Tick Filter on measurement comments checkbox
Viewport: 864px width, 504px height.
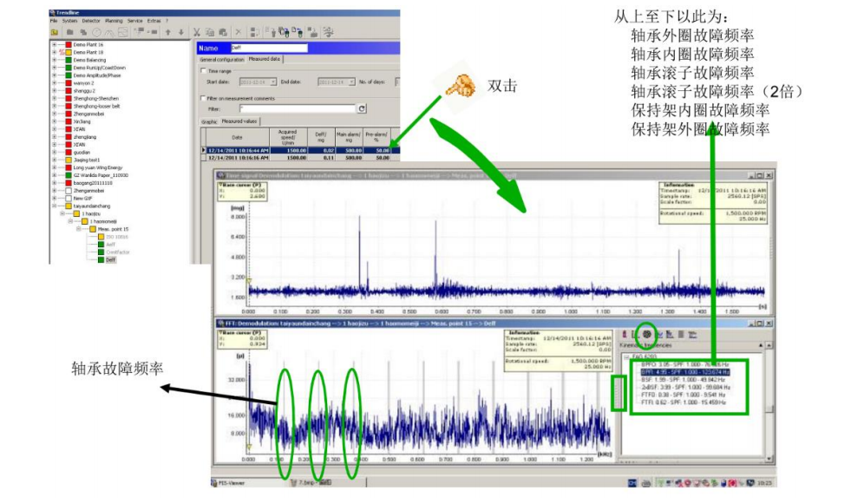[202, 99]
